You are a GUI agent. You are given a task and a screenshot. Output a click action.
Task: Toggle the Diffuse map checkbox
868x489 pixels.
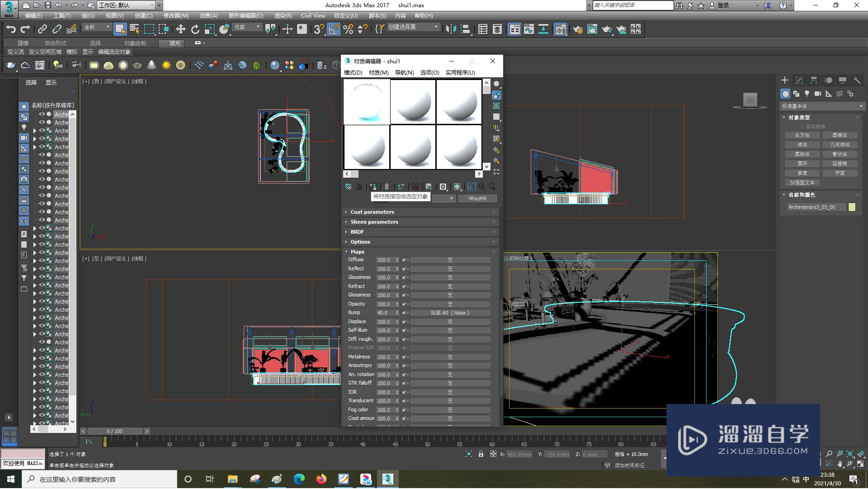click(404, 260)
